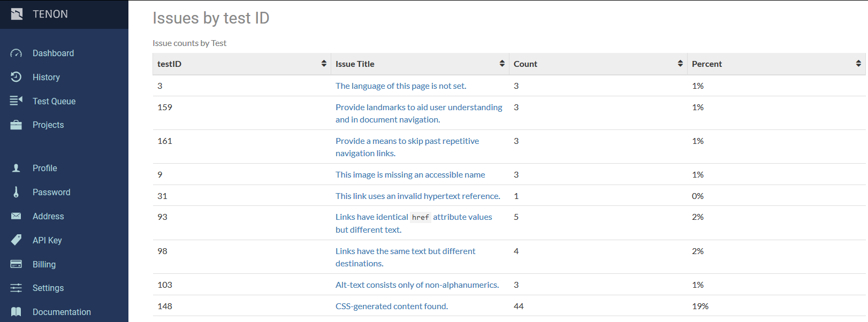Click the Projects briefcase icon
868x322 pixels.
tap(16, 125)
